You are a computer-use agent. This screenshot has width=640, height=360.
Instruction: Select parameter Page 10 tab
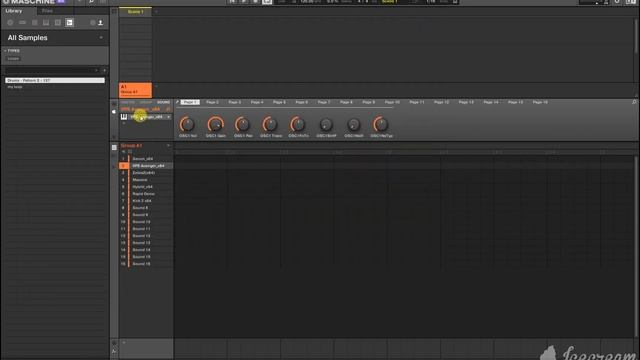(392, 102)
